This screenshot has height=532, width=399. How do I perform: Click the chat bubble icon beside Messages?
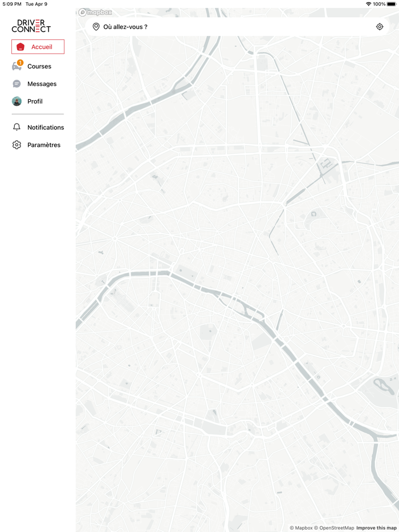[x=17, y=84]
